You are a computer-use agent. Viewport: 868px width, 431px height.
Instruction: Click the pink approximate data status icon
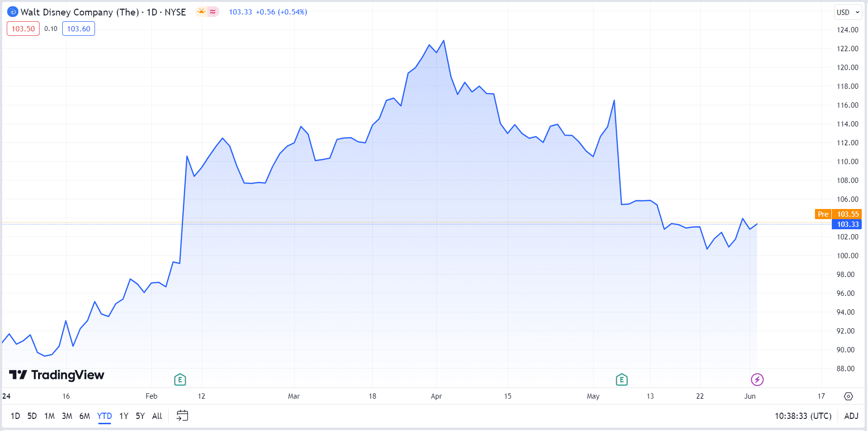(x=213, y=12)
